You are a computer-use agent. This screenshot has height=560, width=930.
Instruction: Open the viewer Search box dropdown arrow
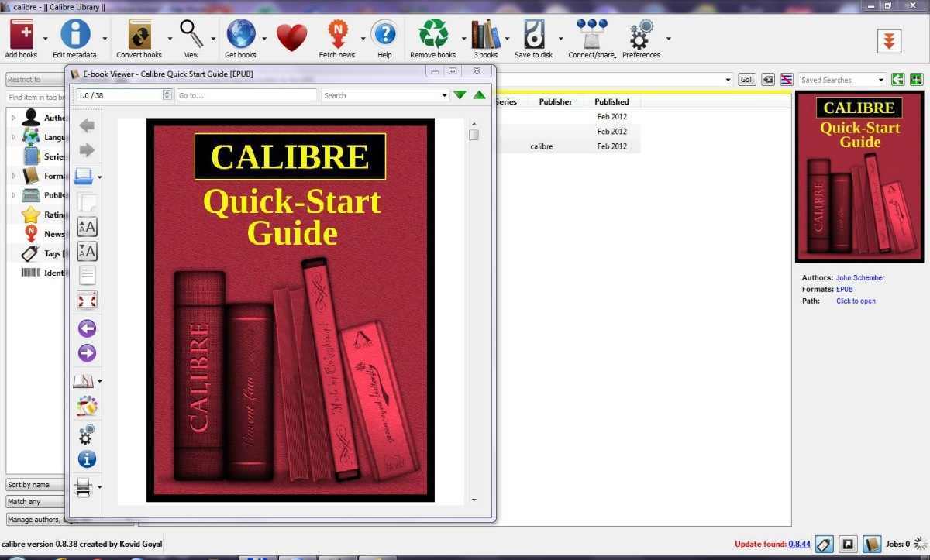click(445, 95)
